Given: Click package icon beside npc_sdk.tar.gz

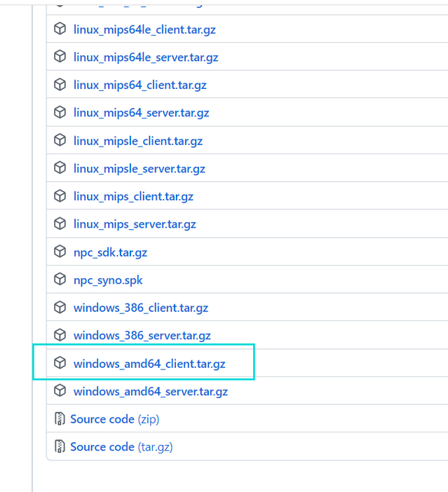Looking at the screenshot, I should [60, 252].
